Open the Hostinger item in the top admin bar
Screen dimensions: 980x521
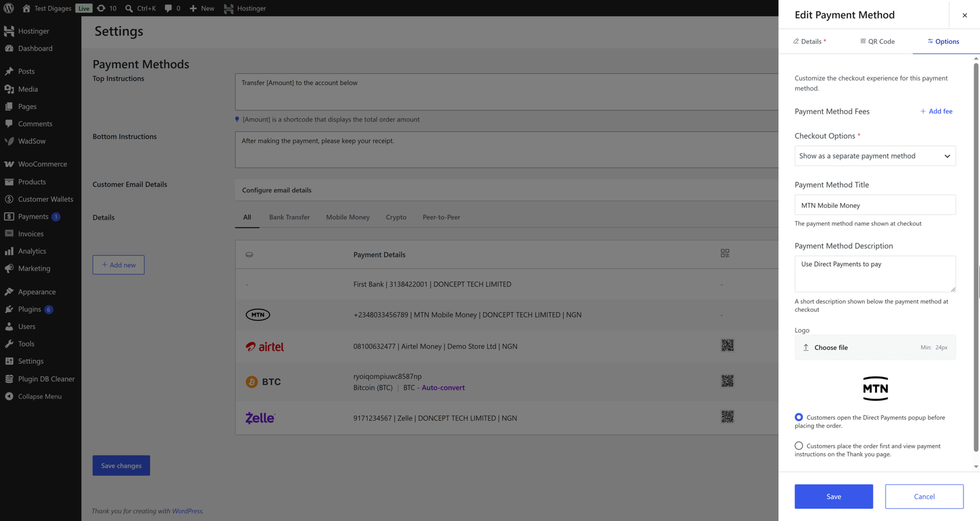245,8
